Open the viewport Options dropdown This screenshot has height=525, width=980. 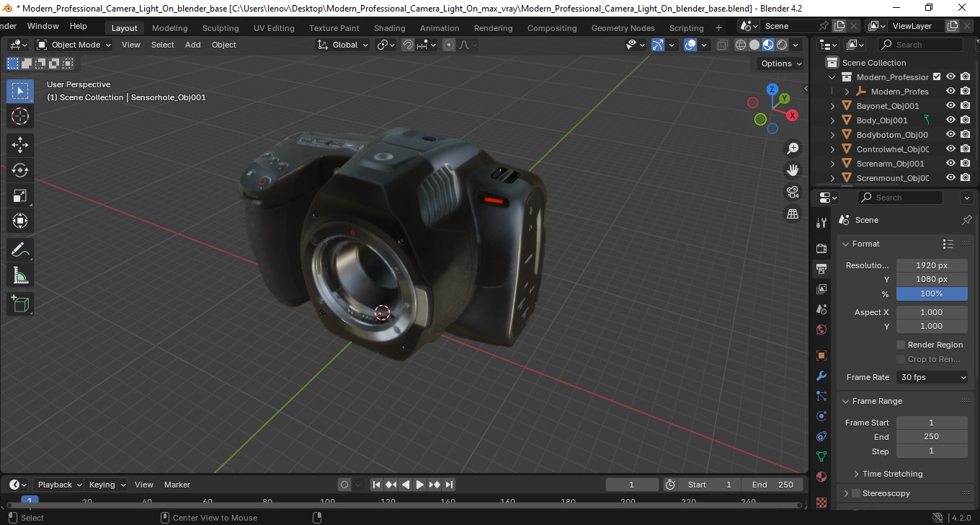click(x=782, y=63)
